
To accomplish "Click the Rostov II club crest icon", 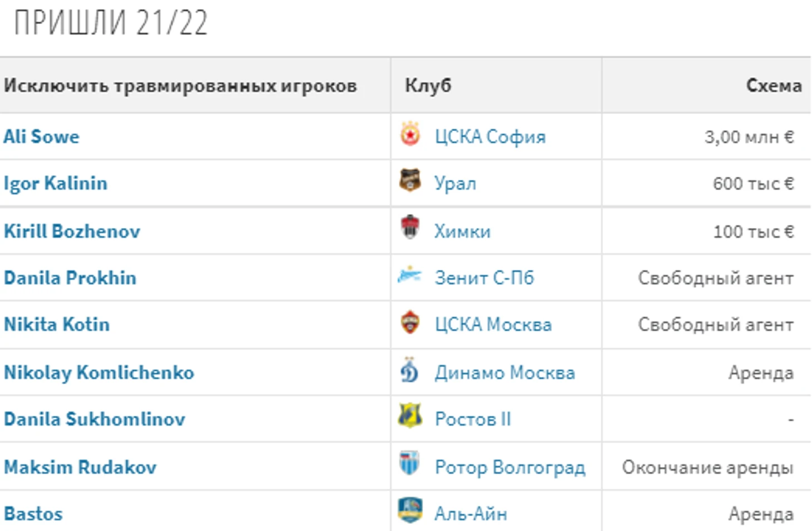I will coord(410,416).
